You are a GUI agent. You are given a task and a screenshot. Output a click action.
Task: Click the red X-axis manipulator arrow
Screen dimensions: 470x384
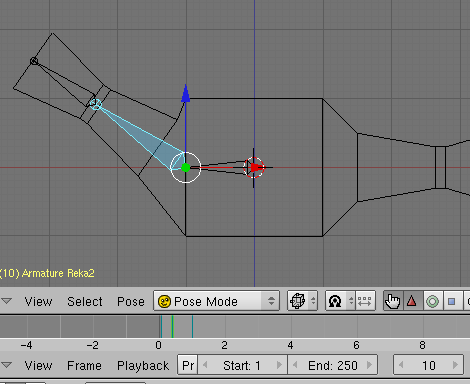click(x=257, y=167)
